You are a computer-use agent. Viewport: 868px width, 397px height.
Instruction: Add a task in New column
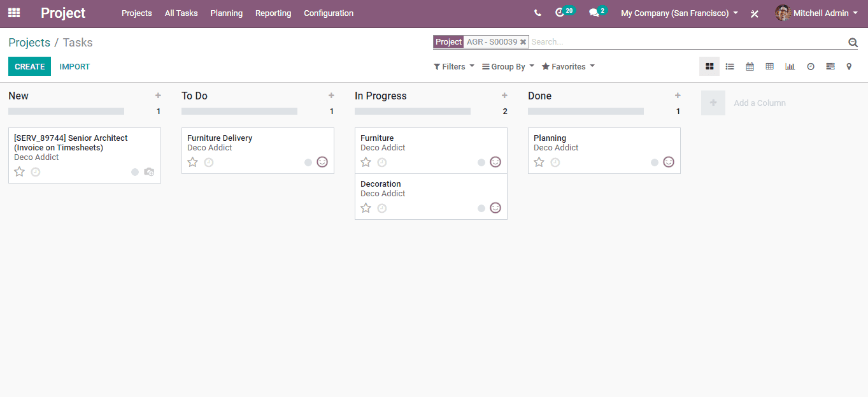(x=158, y=96)
